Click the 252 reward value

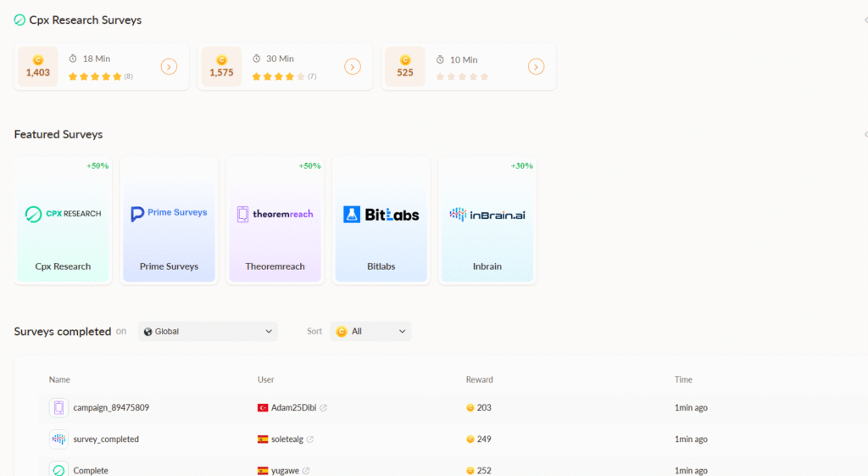point(484,470)
